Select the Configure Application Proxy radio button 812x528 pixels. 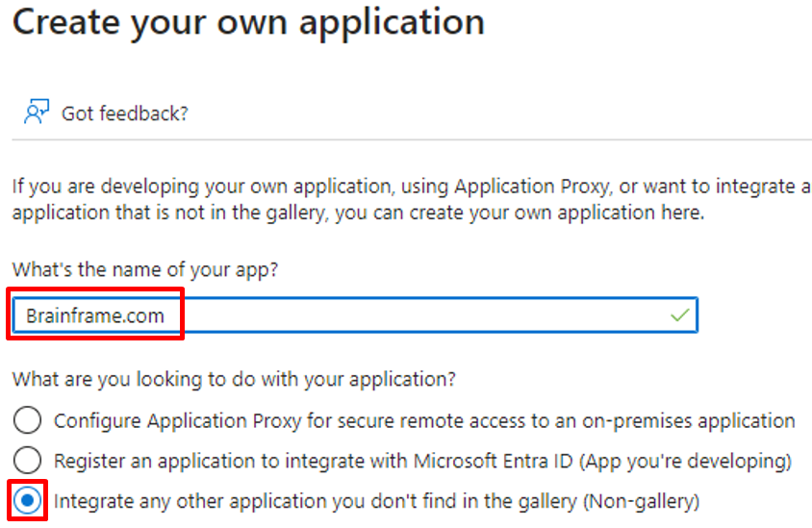pos(28,420)
